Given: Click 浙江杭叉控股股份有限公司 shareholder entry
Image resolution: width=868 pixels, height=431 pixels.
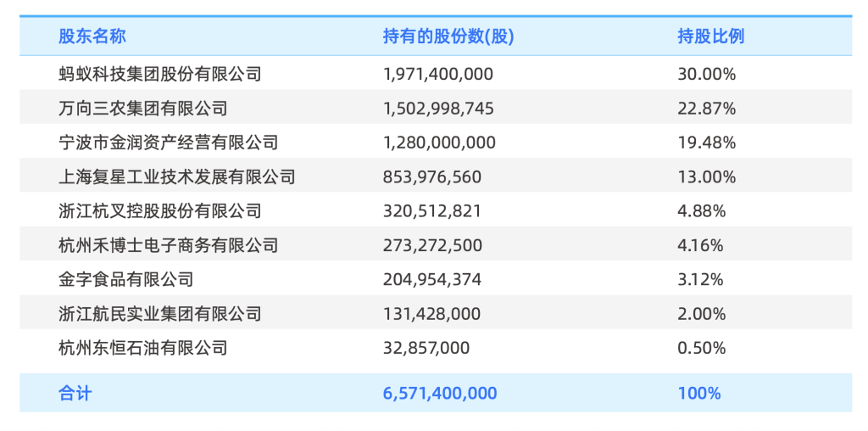Looking at the screenshot, I should [x=159, y=211].
